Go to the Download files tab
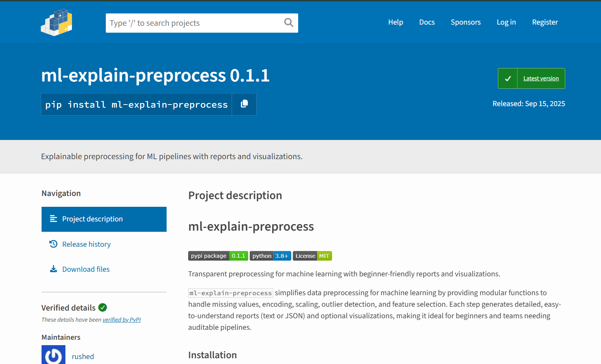 [86, 269]
